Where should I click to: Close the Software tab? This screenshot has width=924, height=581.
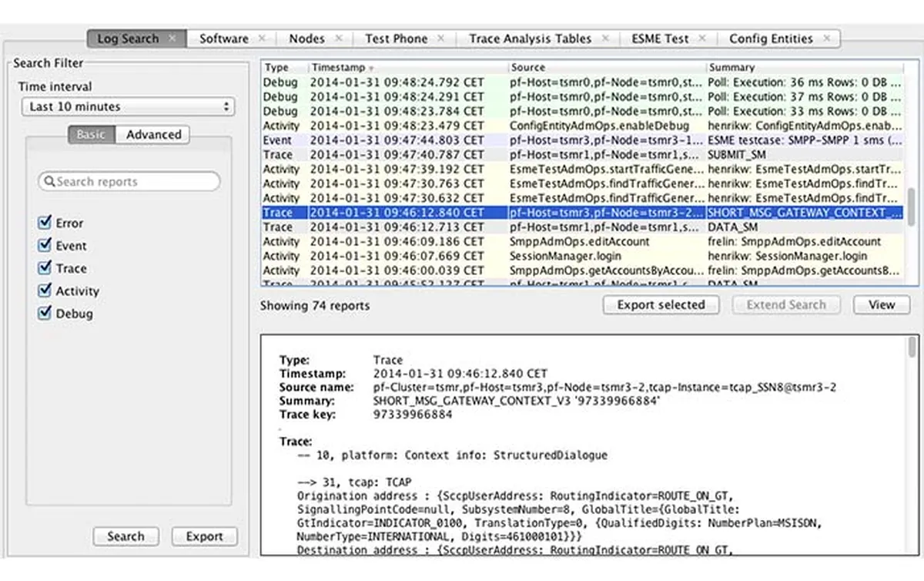[x=262, y=39]
